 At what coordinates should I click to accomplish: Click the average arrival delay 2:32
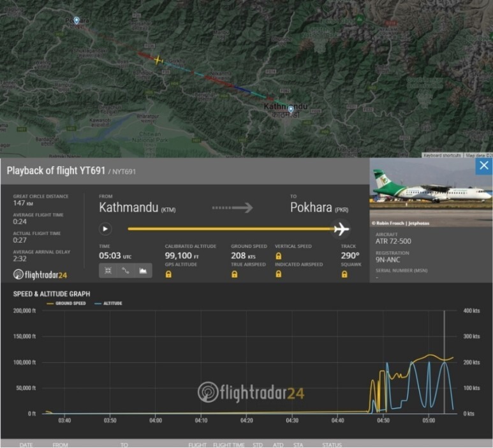(20, 259)
